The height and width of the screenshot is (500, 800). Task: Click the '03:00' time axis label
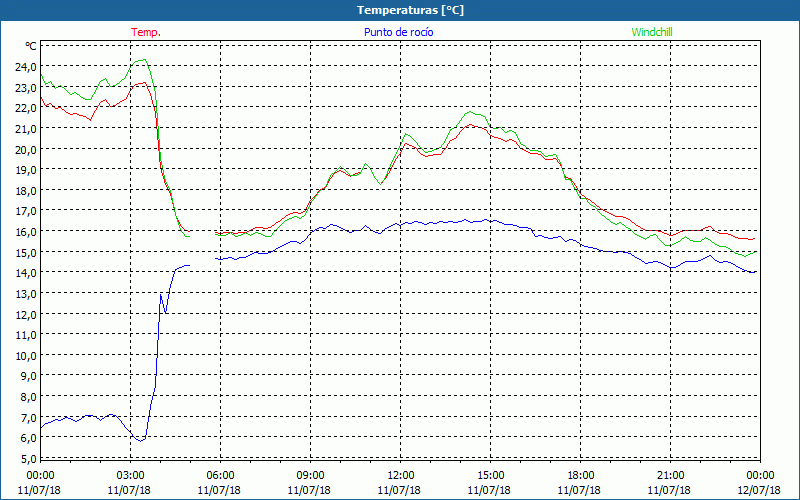click(130, 476)
